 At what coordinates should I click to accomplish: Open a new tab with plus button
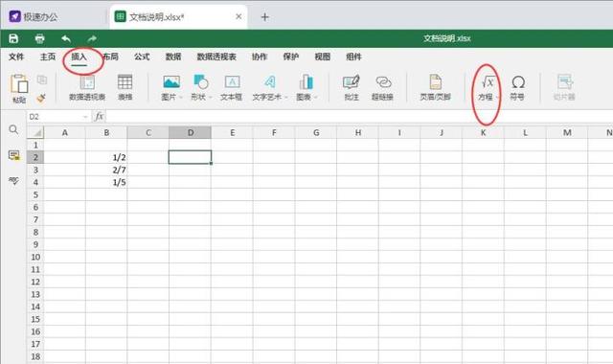point(264,17)
